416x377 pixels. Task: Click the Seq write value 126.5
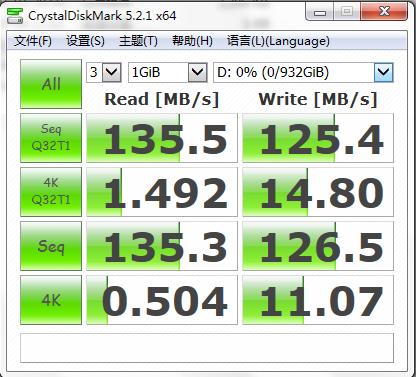(318, 246)
